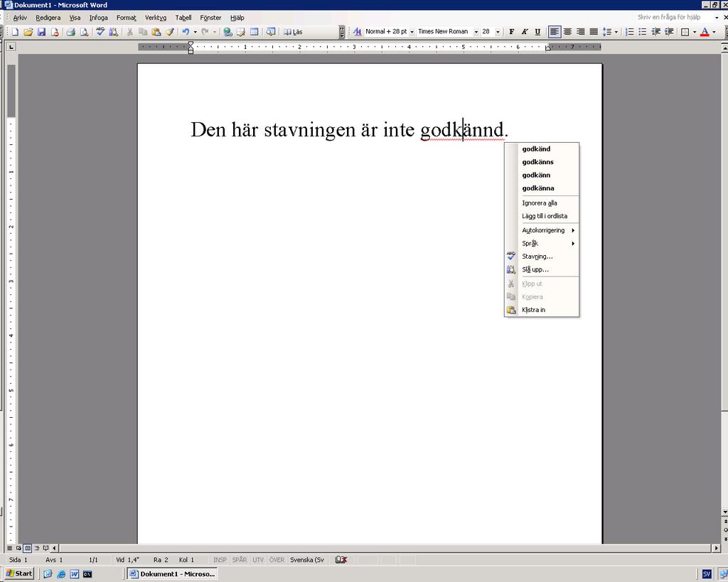Open the Arkiv menu
Viewport: 728px width, 582px height.
click(20, 18)
